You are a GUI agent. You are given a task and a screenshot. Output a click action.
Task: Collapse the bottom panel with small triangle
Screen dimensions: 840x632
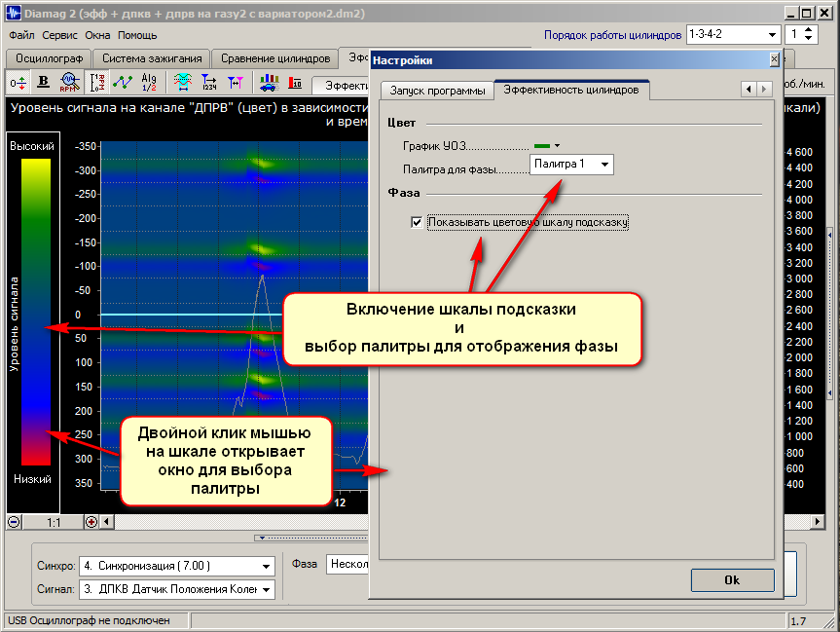point(262,538)
